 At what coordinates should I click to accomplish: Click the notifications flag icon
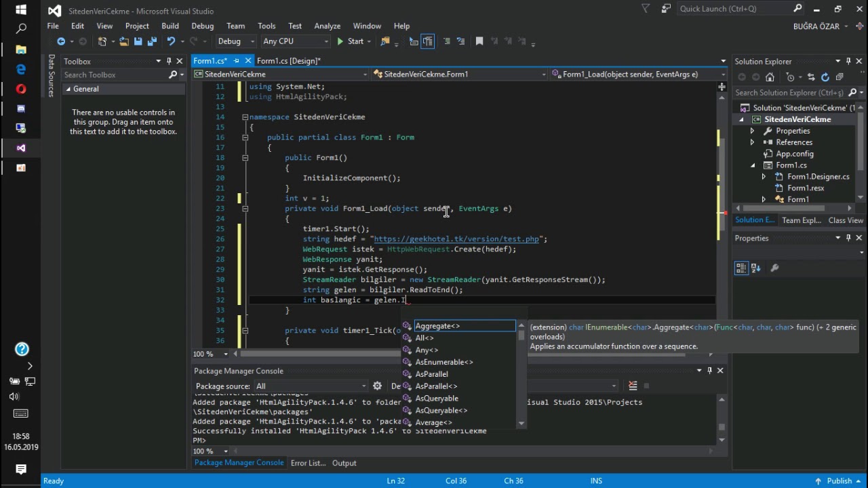pyautogui.click(x=644, y=9)
